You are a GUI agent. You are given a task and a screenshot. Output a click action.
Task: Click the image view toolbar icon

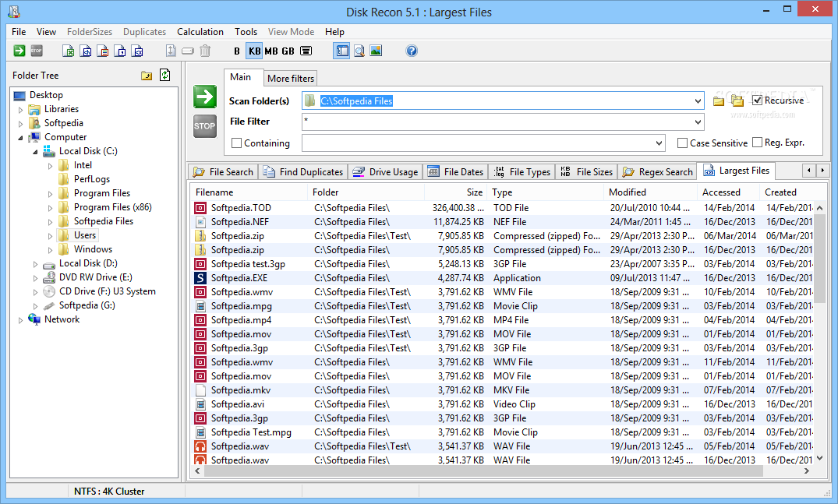[x=376, y=51]
